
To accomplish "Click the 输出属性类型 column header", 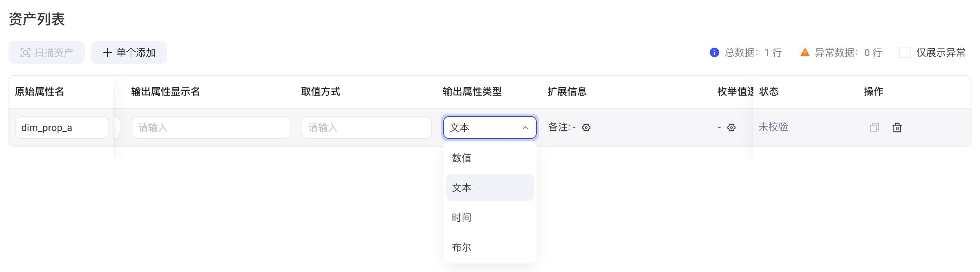I will tap(472, 91).
